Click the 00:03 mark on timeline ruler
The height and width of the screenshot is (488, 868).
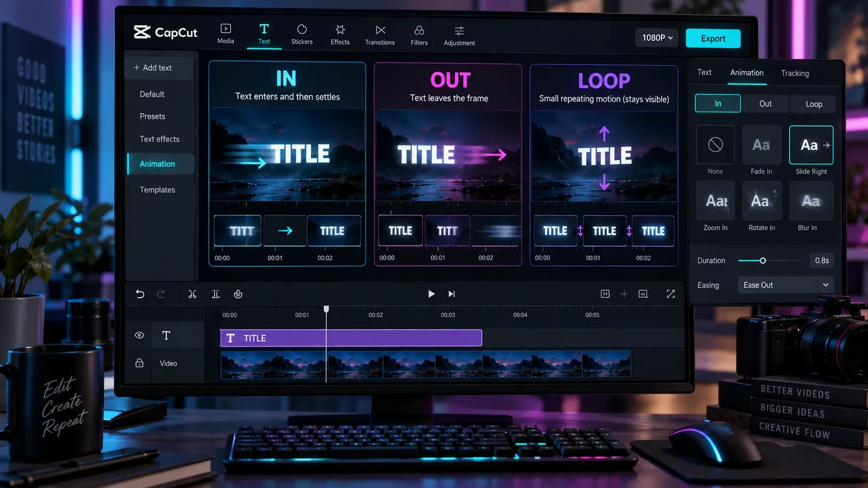point(448,315)
